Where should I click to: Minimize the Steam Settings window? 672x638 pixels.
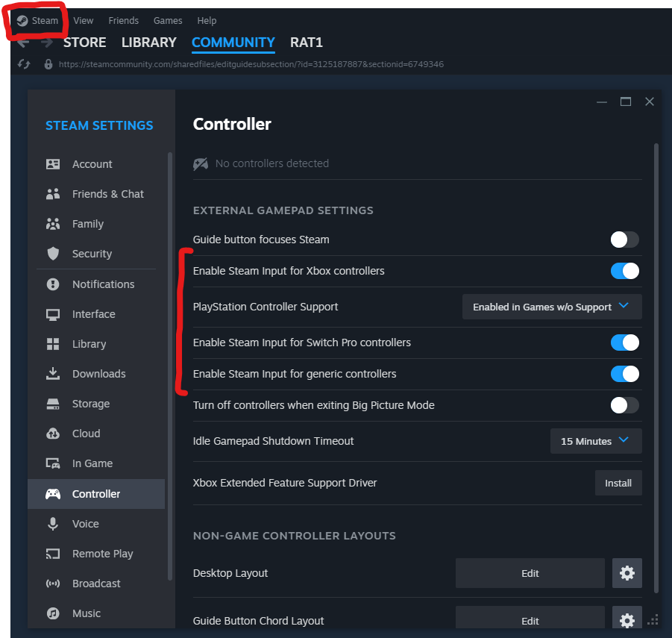click(x=602, y=102)
